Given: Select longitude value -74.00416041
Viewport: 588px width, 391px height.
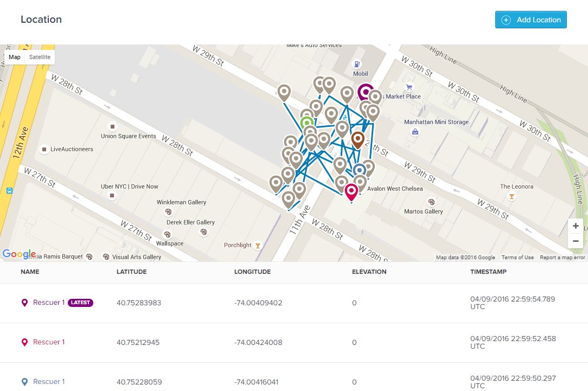Looking at the screenshot, I should tap(257, 382).
